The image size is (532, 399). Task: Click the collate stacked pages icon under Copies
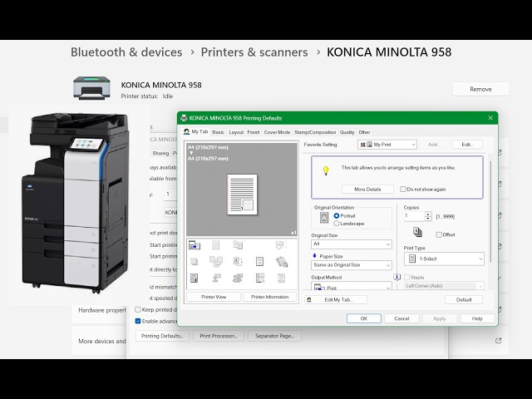point(417,232)
